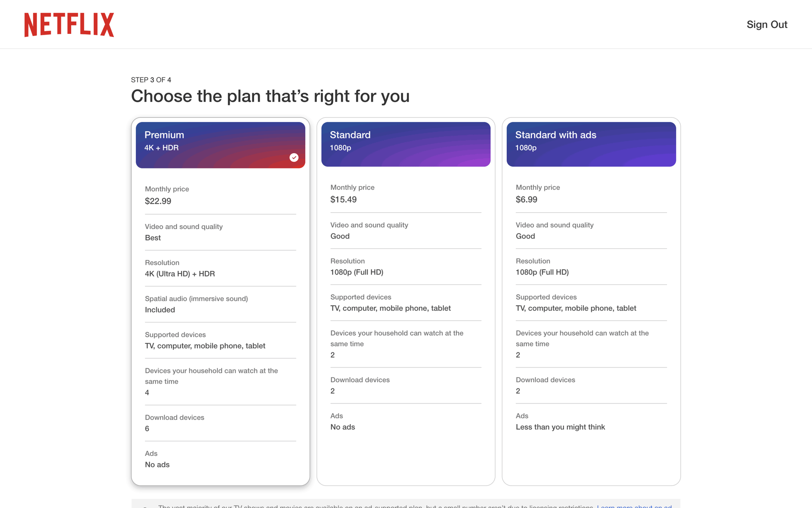The width and height of the screenshot is (812, 508).
Task: Click the Standard plan's No ads row
Action: [406, 422]
